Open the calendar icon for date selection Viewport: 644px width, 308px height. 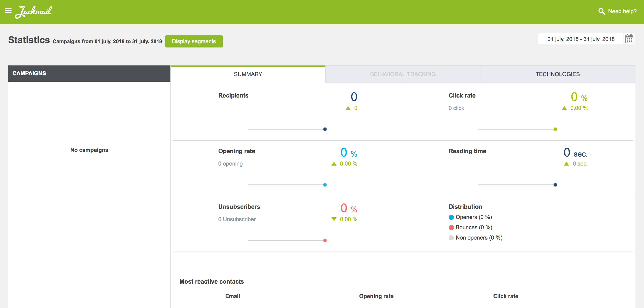tap(629, 39)
